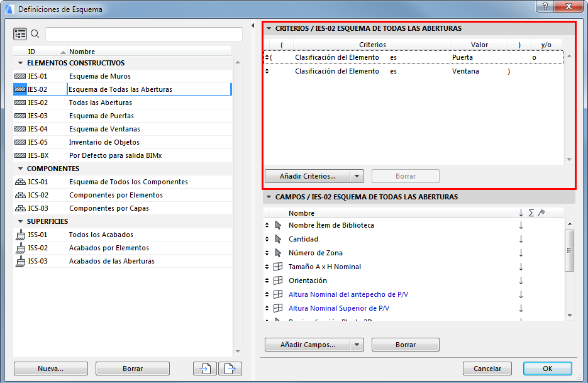Click the reorder handle of the Ventana criterion

click(267, 71)
